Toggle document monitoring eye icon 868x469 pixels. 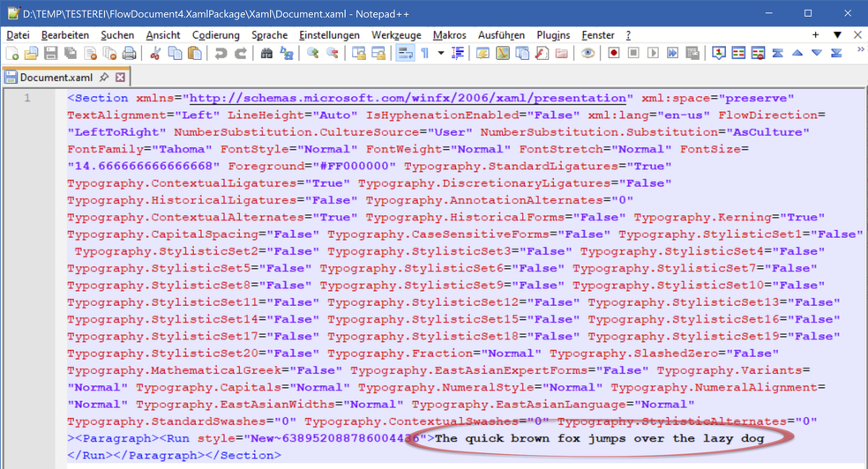[x=587, y=54]
